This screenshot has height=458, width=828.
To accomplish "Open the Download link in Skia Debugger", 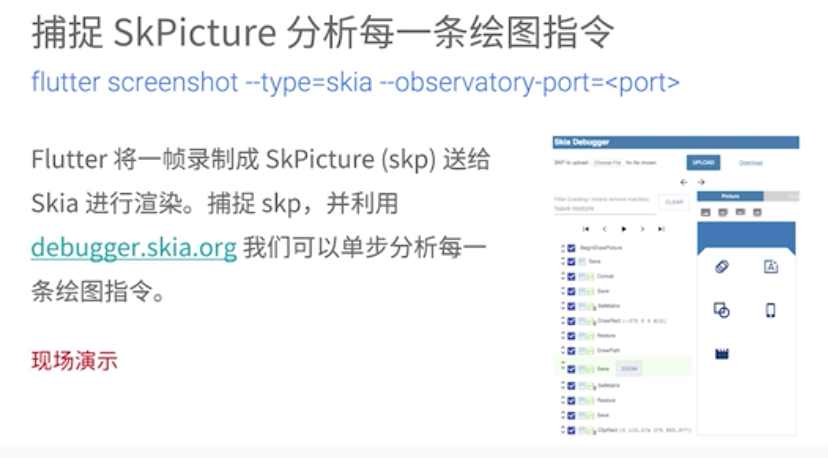I will (750, 163).
